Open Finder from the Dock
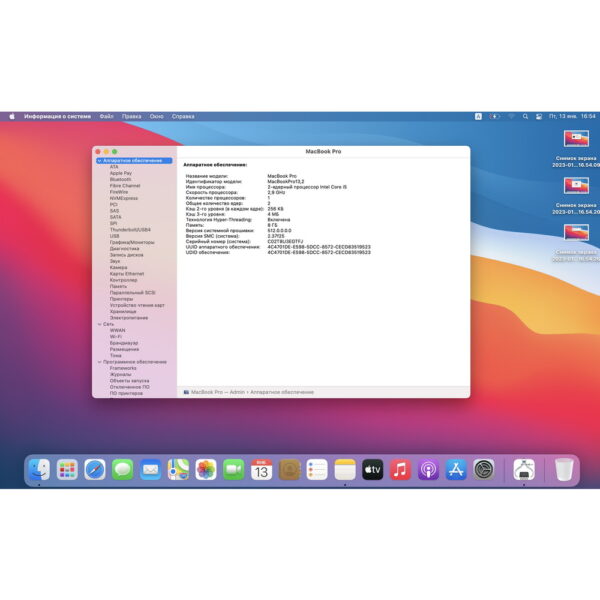Image resolution: width=600 pixels, height=600 pixels. (x=39, y=470)
